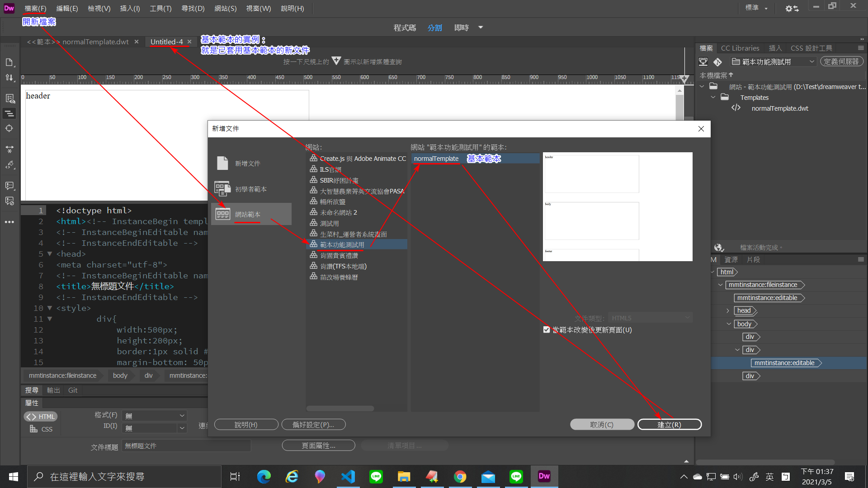The width and height of the screenshot is (868, 488).
Task: Collapse the Templates folder in the Files tree
Action: 713,97
